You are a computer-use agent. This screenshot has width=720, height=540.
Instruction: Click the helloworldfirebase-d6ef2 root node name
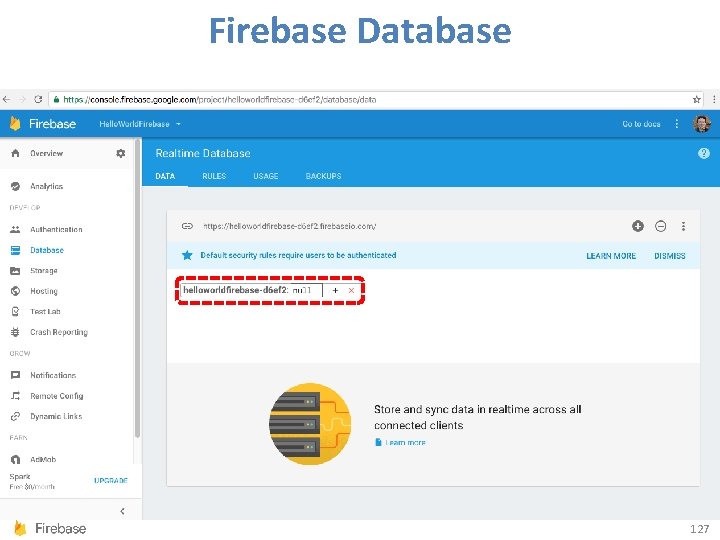(235, 290)
